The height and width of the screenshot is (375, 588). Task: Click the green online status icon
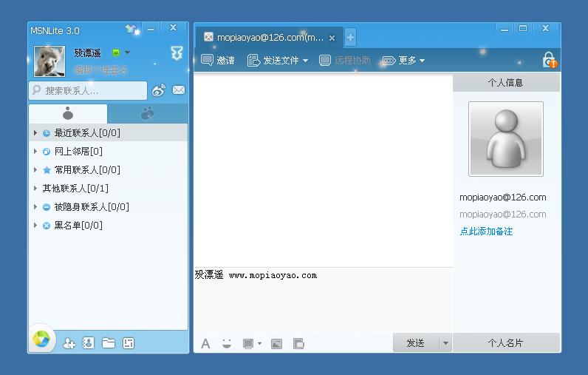click(x=116, y=53)
